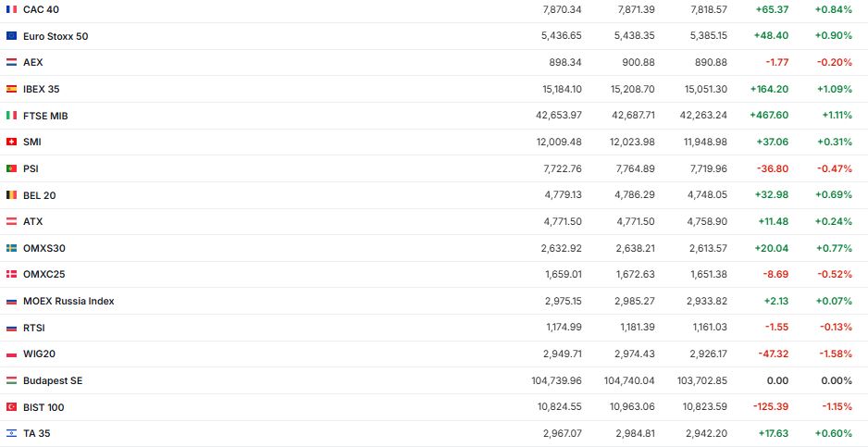Click the Turkey flag next to BIST 100
868x447 pixels.
(11, 407)
